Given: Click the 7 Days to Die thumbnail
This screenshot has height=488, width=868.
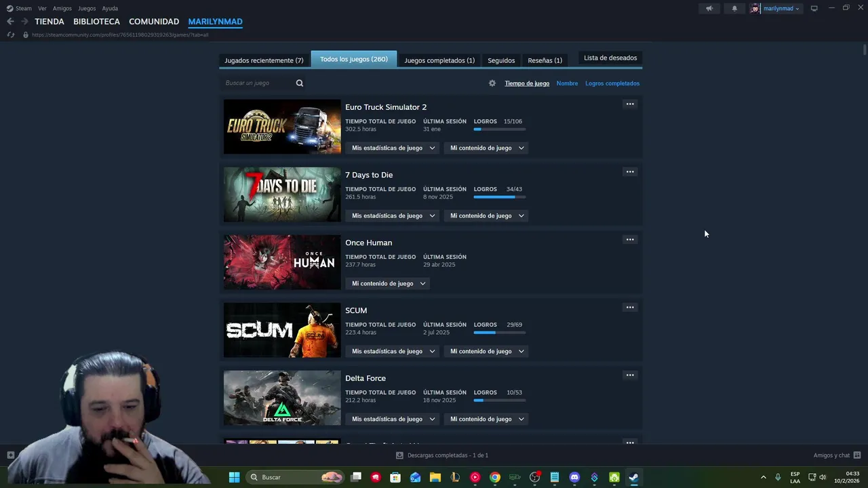Looking at the screenshot, I should click(x=282, y=195).
